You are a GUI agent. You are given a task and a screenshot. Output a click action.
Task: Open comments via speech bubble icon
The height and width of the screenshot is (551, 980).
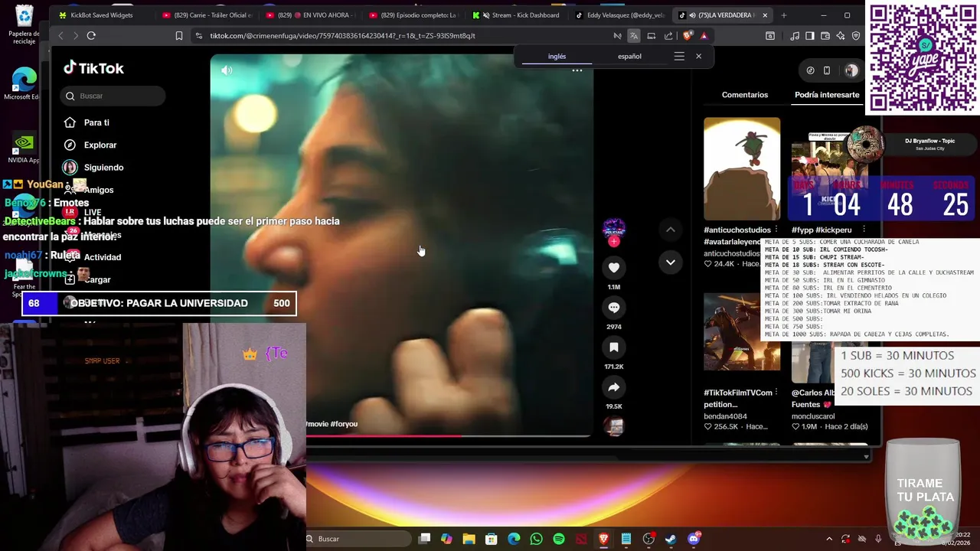[x=613, y=307]
